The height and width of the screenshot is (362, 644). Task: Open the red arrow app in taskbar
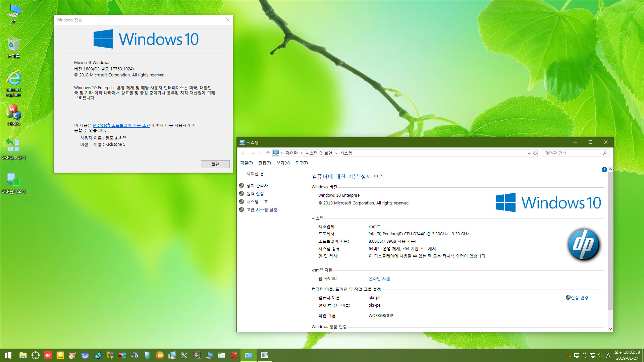48,355
